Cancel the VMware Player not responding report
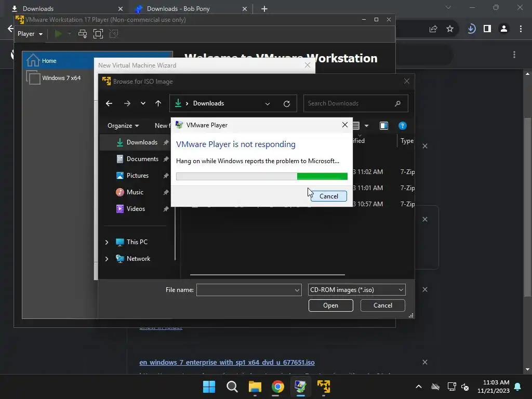Image resolution: width=532 pixels, height=399 pixels. point(328,196)
